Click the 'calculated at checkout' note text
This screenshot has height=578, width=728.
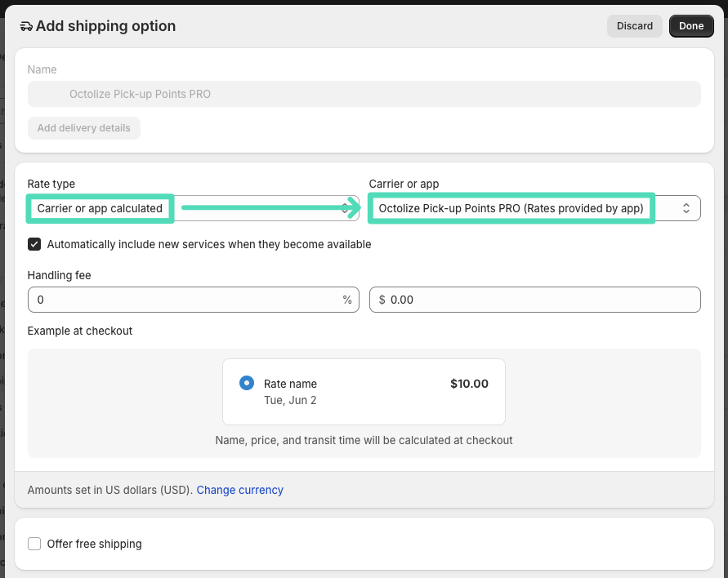click(364, 440)
